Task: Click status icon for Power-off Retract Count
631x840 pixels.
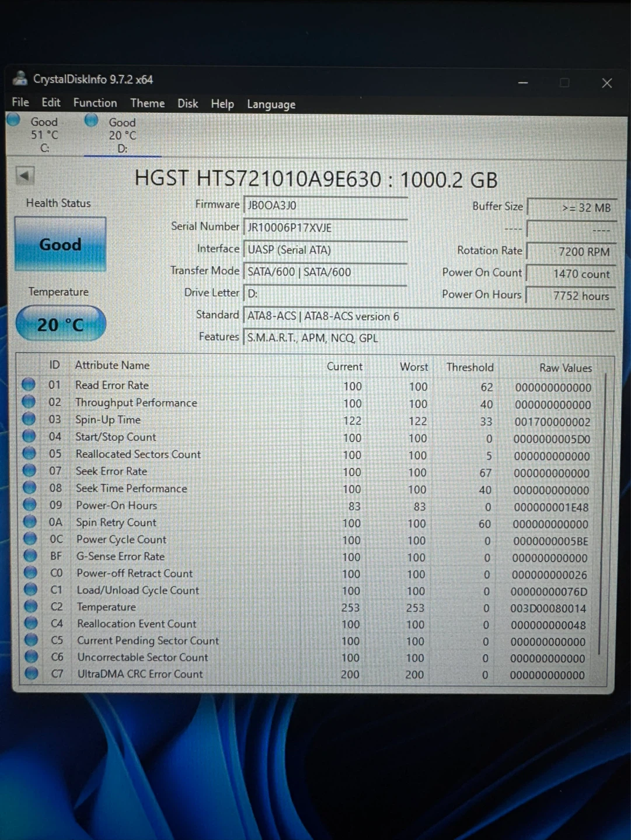Action: point(31,572)
